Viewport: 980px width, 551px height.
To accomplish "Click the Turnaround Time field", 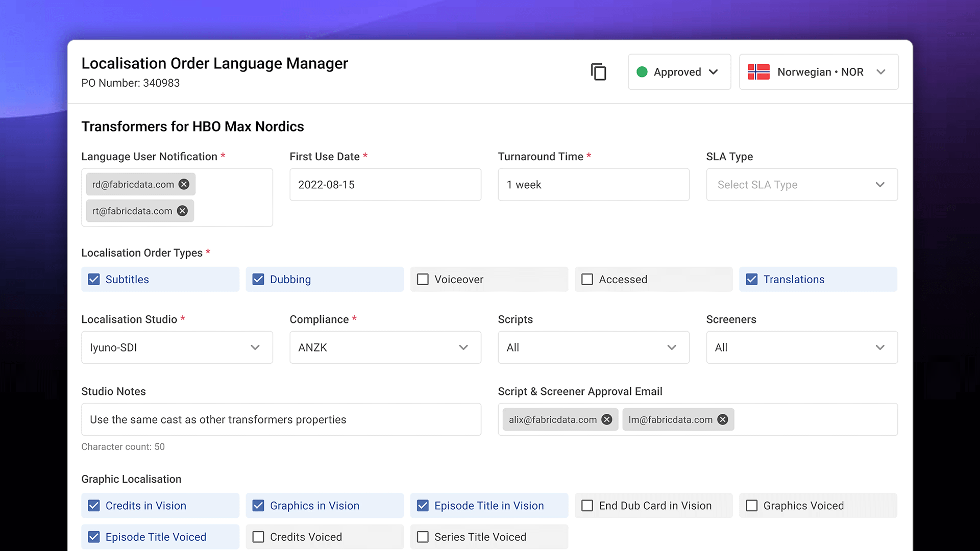I will (x=594, y=185).
